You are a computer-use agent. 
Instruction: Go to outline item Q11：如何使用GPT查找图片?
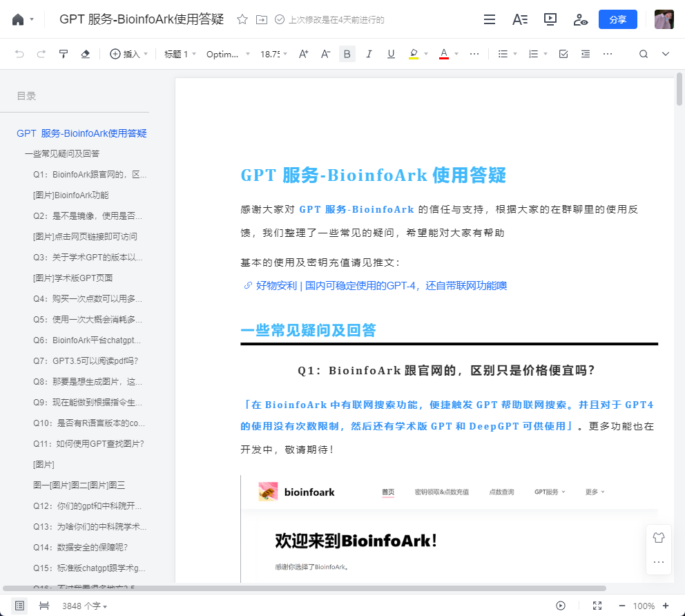[88, 444]
